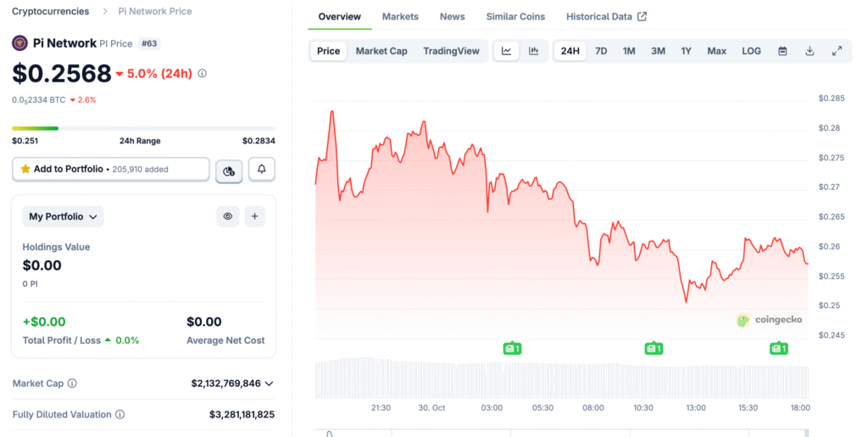The height and width of the screenshot is (437, 868).
Task: Go to the Historical Data tab
Action: [x=605, y=17]
